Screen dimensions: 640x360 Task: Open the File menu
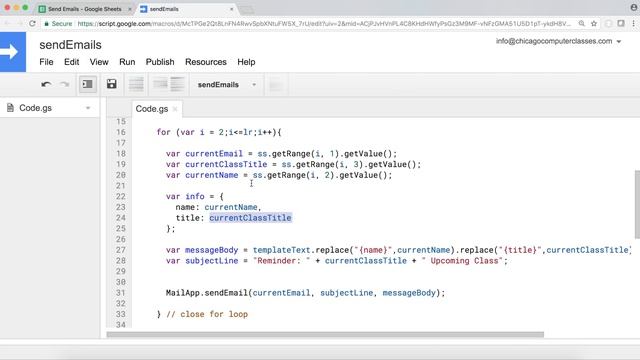tap(46, 62)
